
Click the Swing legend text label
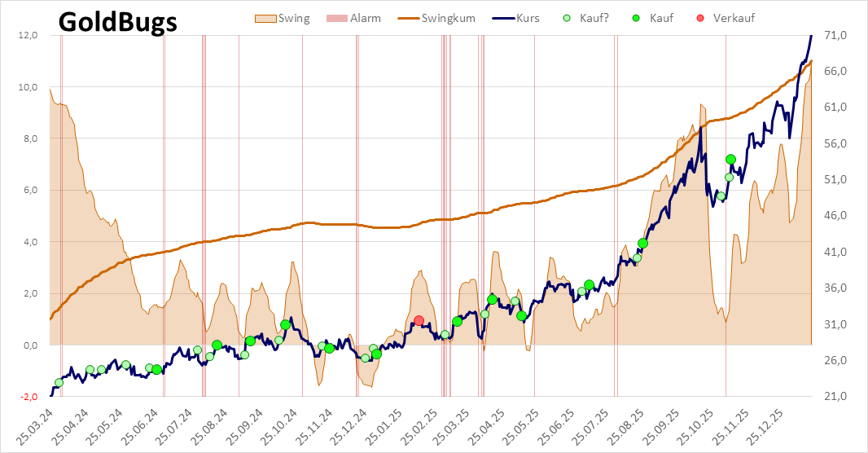[x=294, y=18]
